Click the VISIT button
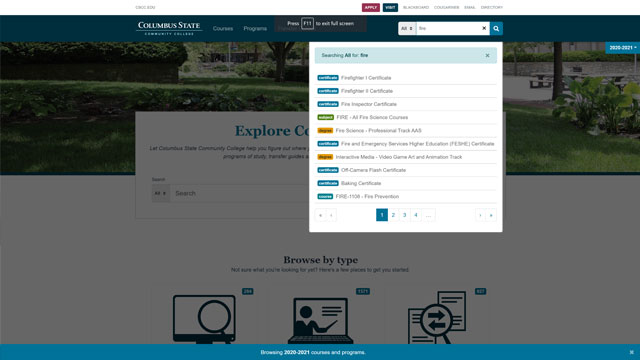This screenshot has height=360, width=640. pos(390,7)
